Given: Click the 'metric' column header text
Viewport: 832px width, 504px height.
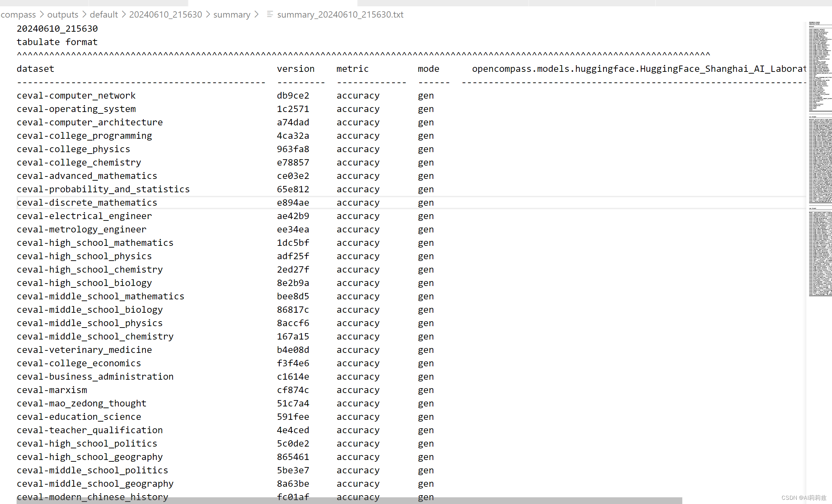Looking at the screenshot, I should tap(352, 69).
